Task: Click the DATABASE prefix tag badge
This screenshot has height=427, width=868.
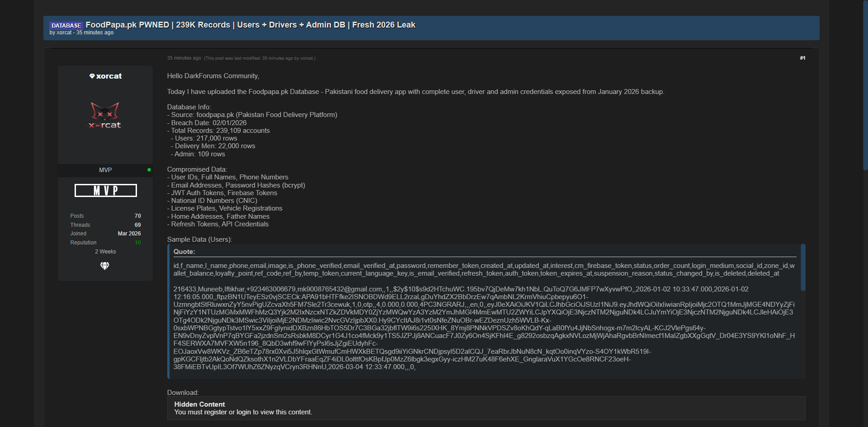Action: point(66,25)
